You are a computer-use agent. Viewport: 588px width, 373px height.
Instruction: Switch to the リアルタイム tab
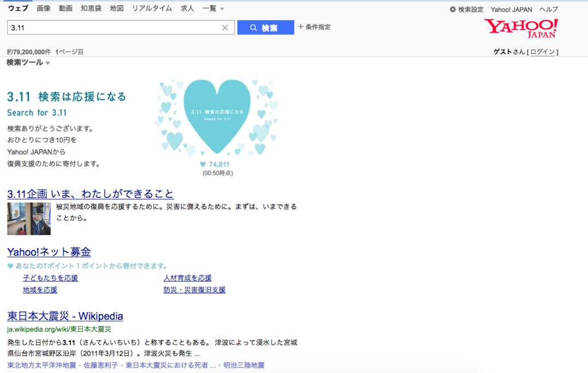coord(152,8)
